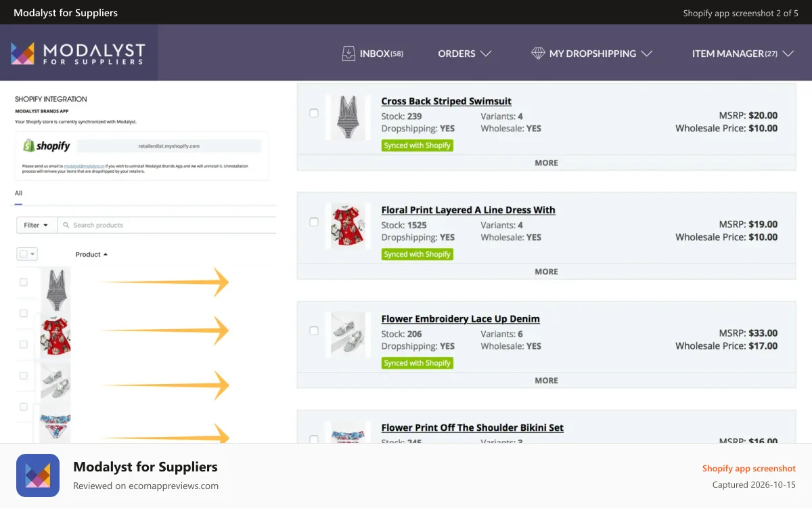Click 'Reviewed on ecomappreviews.com' text
Screen dimensions: 812x508
145,486
